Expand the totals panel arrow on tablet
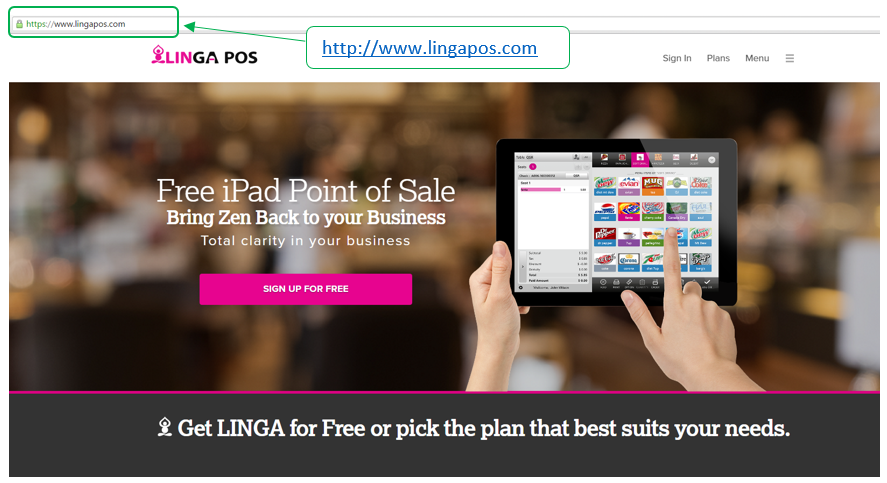The width and height of the screenshot is (887, 483). (x=523, y=266)
